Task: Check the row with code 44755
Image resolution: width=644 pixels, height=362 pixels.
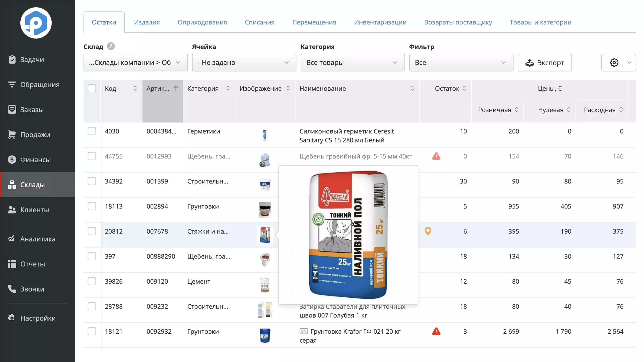Action: [92, 156]
